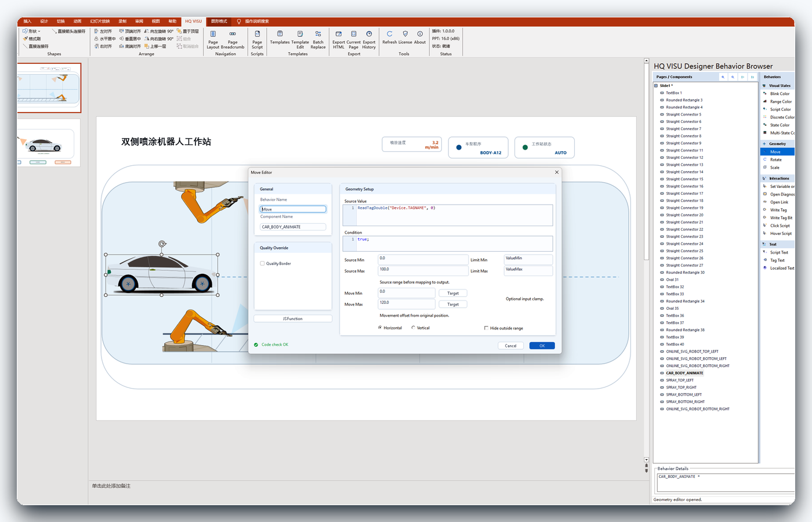Open Page Breadcrumb navigation tool
Image resolution: width=812 pixels, height=522 pixels.
(233, 39)
